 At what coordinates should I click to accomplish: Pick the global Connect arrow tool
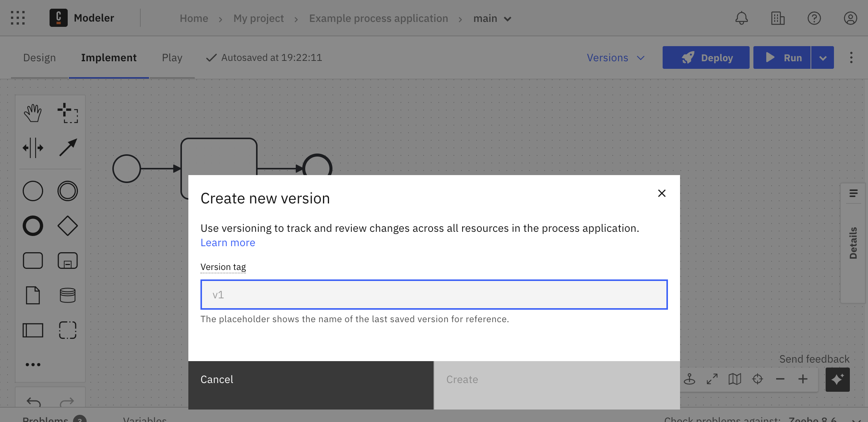tap(68, 147)
